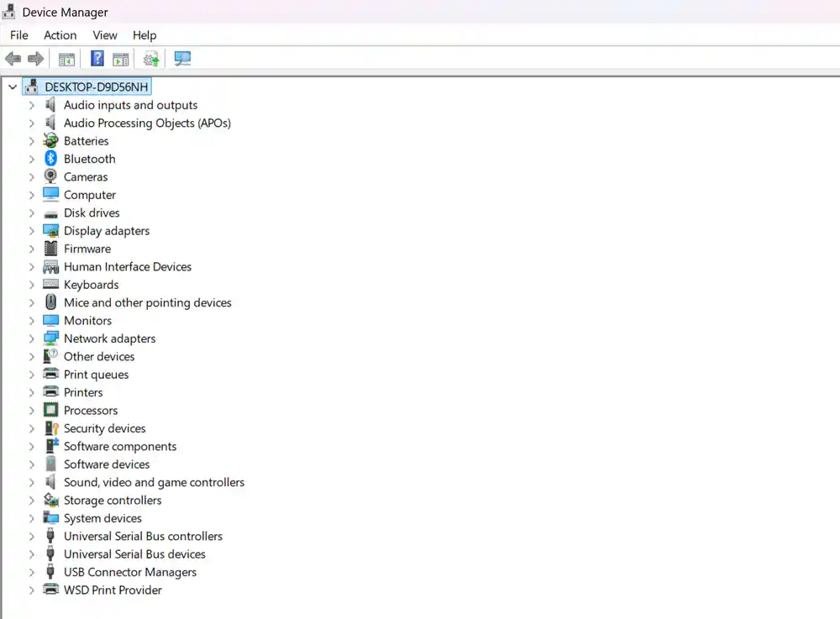This screenshot has height=619, width=840.
Task: Open the File menu
Action: (x=19, y=35)
